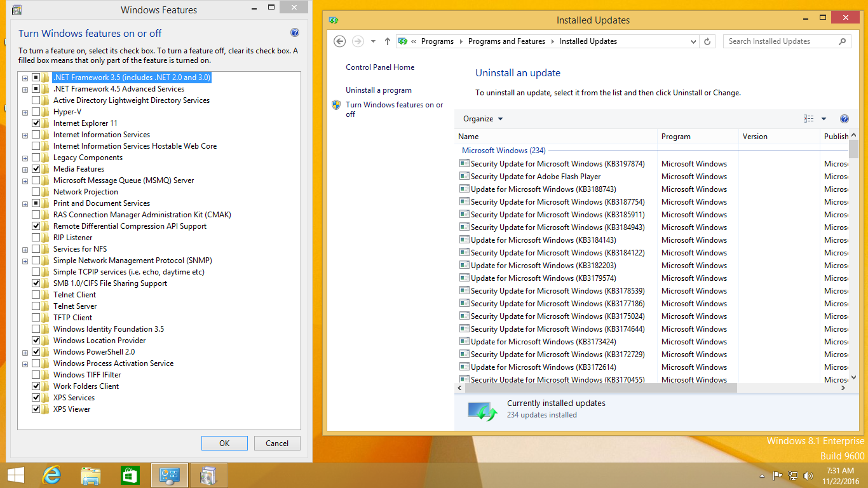Click Turn Windows features on or off link
The image size is (868, 488).
(x=395, y=109)
